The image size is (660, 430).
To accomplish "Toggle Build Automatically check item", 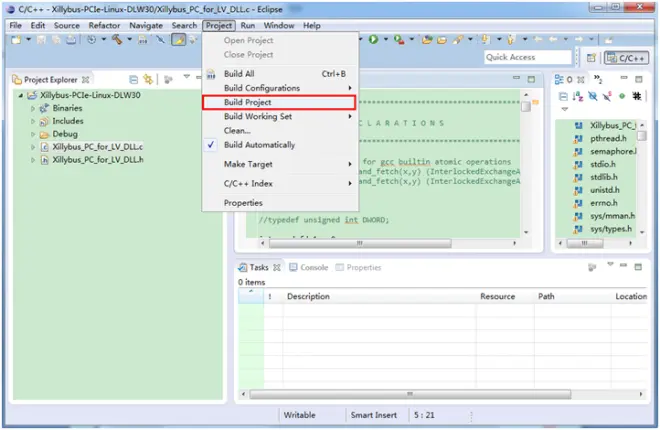I will [x=279, y=145].
